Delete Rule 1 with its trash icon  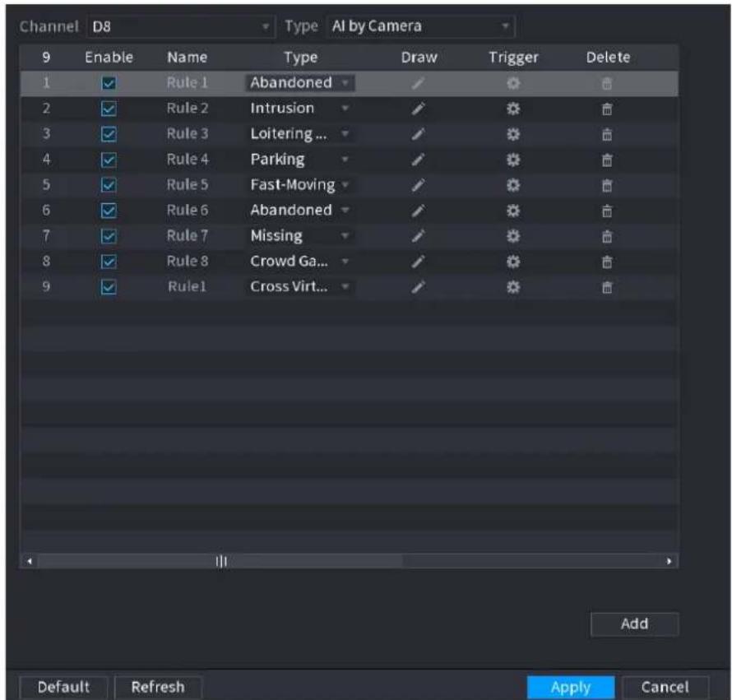pyautogui.click(x=607, y=84)
